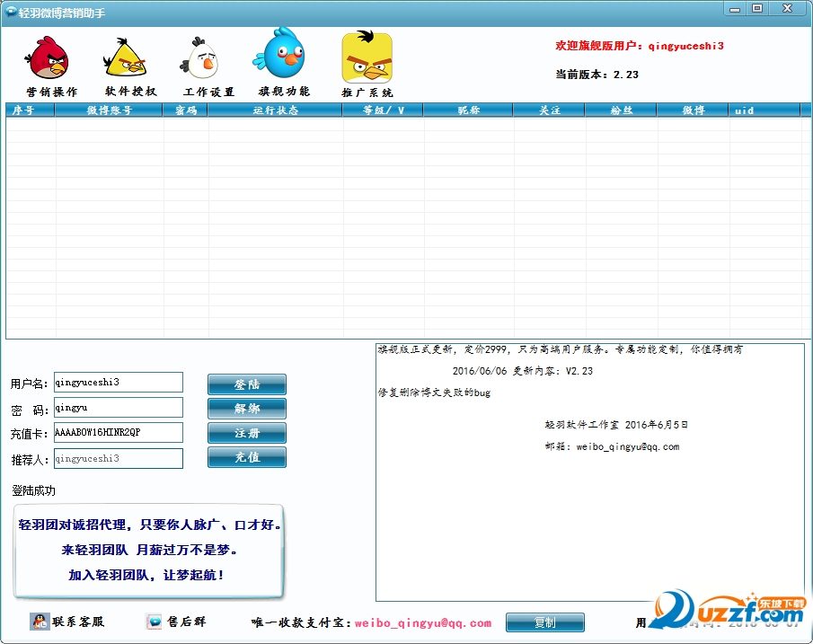
Task: Open 推广系统 yellow square bird icon
Action: (x=367, y=56)
